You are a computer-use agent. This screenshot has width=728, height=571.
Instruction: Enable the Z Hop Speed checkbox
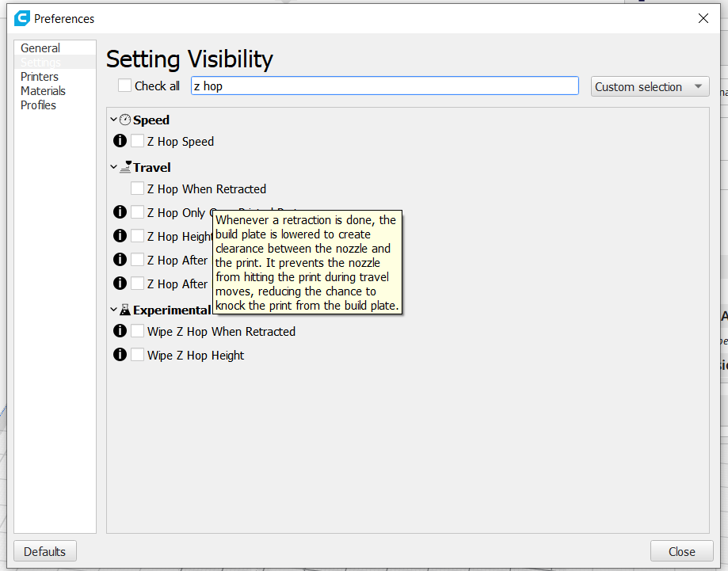(x=138, y=141)
